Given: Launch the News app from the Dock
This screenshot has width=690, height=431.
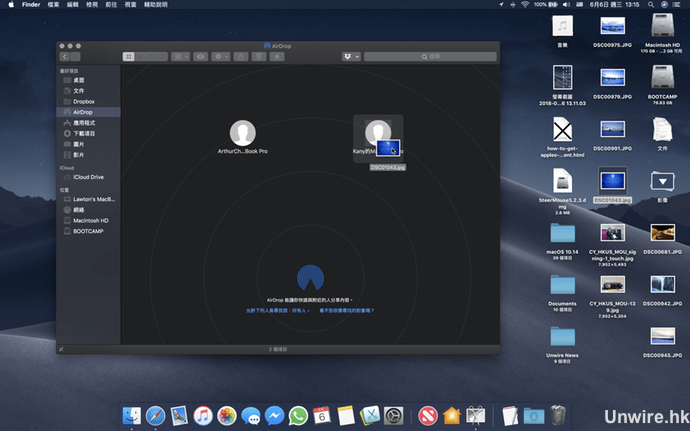Looking at the screenshot, I should tap(428, 415).
